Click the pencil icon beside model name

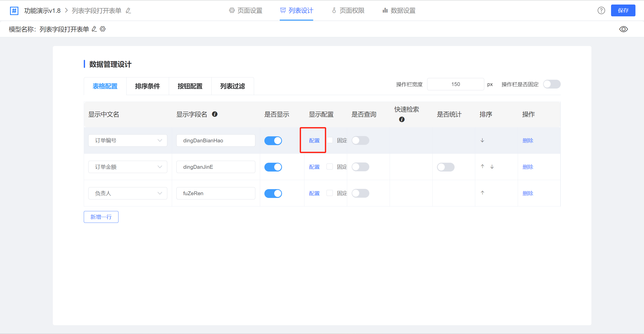94,29
